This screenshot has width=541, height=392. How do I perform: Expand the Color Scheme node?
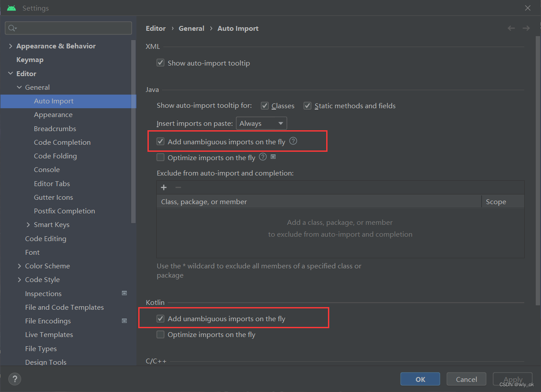click(x=19, y=266)
